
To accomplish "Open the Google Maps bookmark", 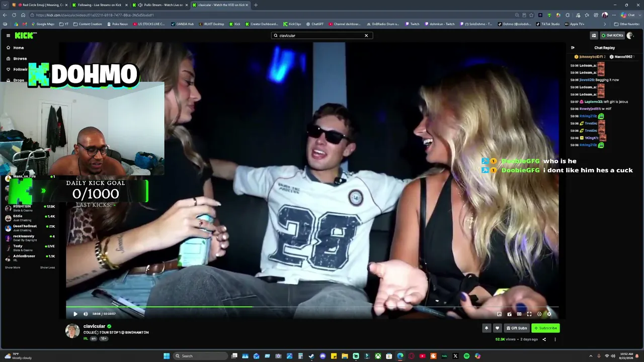I will pos(43,24).
